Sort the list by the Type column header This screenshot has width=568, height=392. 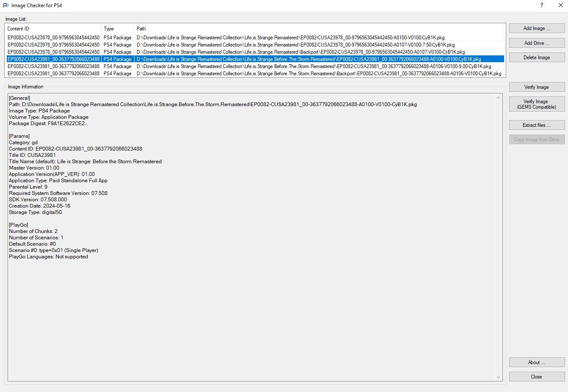tap(118, 29)
